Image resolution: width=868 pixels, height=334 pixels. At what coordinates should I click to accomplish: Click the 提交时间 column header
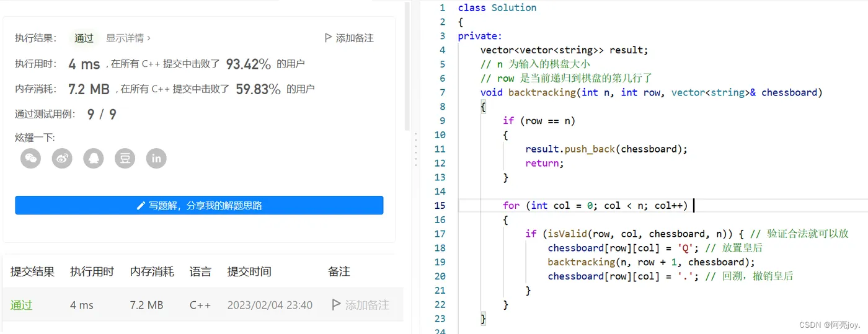[x=249, y=271]
